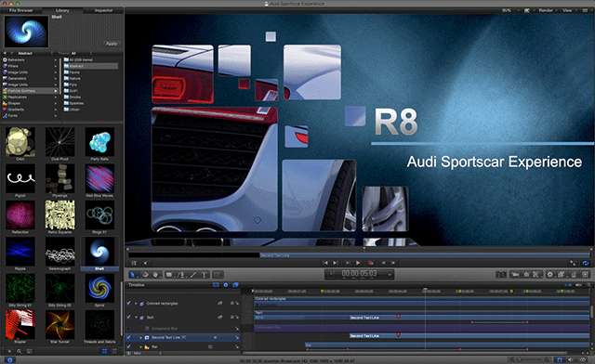Open the Add Behavior gear icon
Image resolution: width=595 pixels, height=364 pixels.
(549, 274)
